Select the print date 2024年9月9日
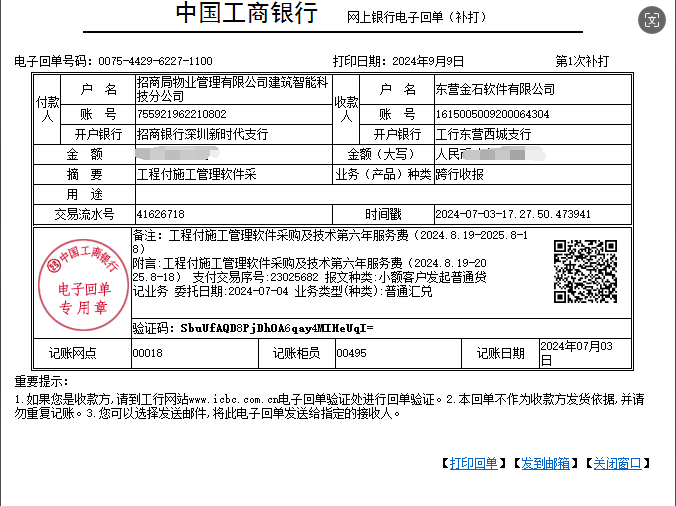This screenshot has width=676, height=506. click(x=428, y=61)
